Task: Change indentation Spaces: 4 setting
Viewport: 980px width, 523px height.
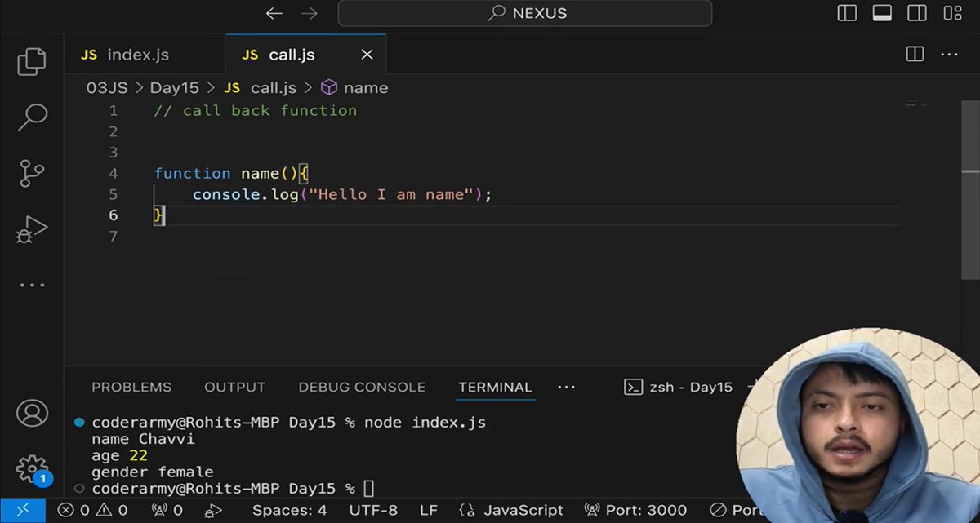Action: point(289,511)
